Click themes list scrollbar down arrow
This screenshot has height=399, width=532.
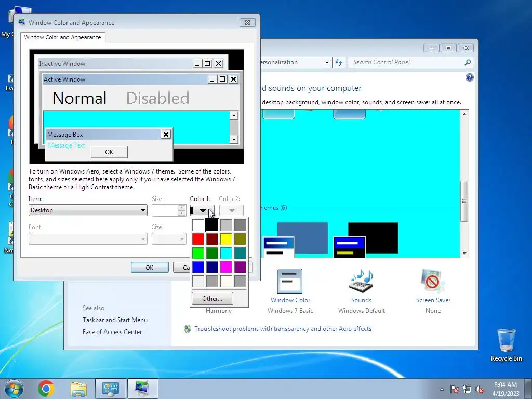click(x=464, y=254)
